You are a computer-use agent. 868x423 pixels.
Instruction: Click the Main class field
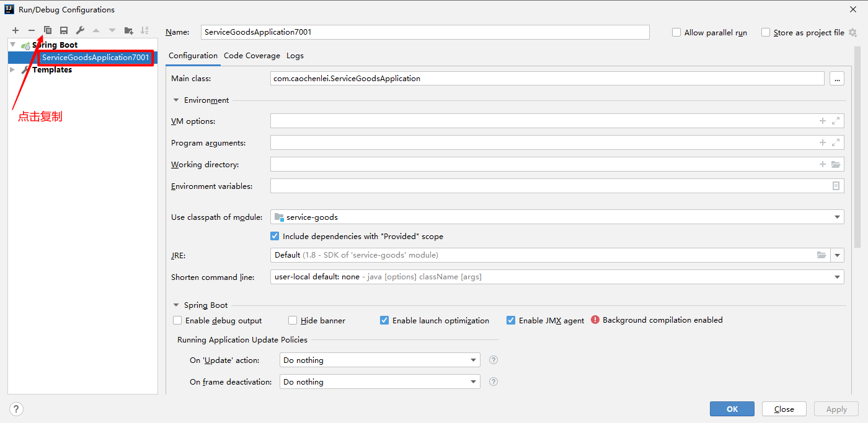coord(547,79)
